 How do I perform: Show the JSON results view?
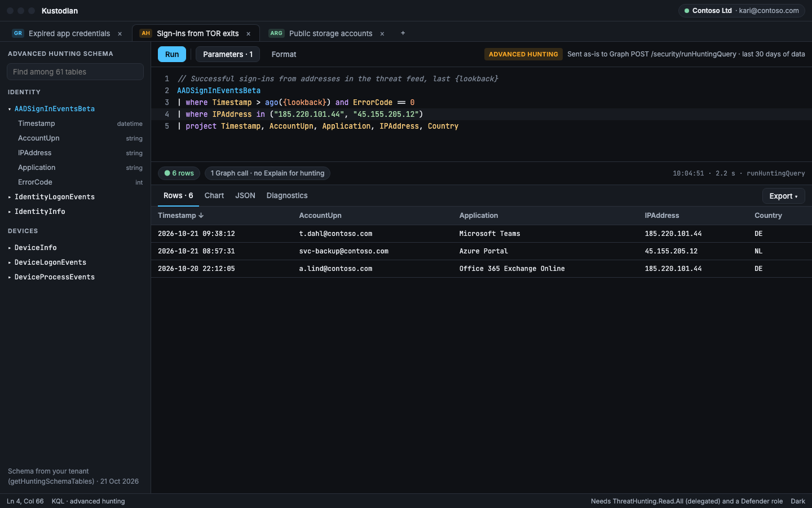pos(245,195)
